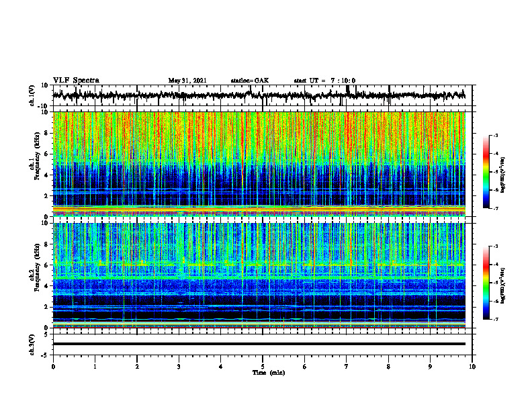Viewport: 532px width, 411px height.
Task: Click the "-5" label on ch.2 colorbar
Action: tap(496, 283)
